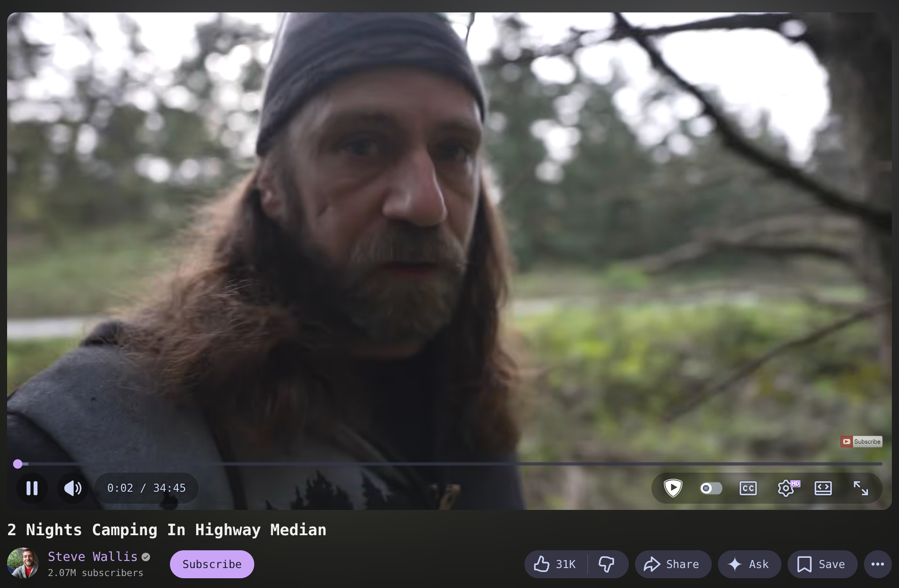This screenshot has height=588, width=899.
Task: Click the shield play icon
Action: [x=673, y=488]
